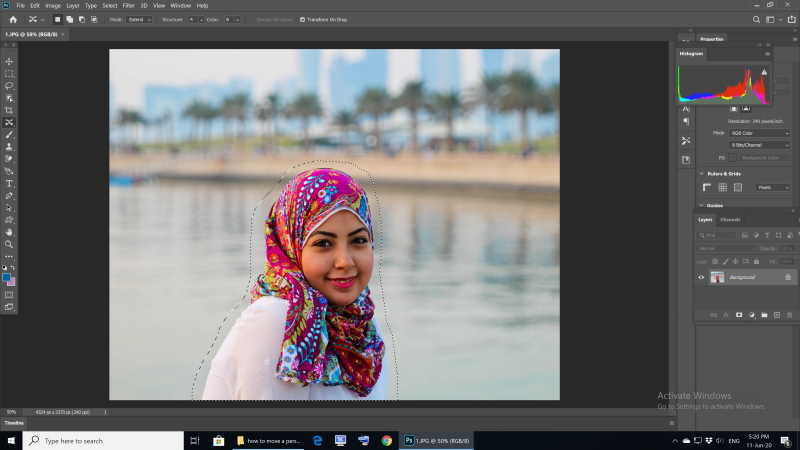800x450 pixels.
Task: Open the Paragraph panel icon
Action: (x=686, y=121)
